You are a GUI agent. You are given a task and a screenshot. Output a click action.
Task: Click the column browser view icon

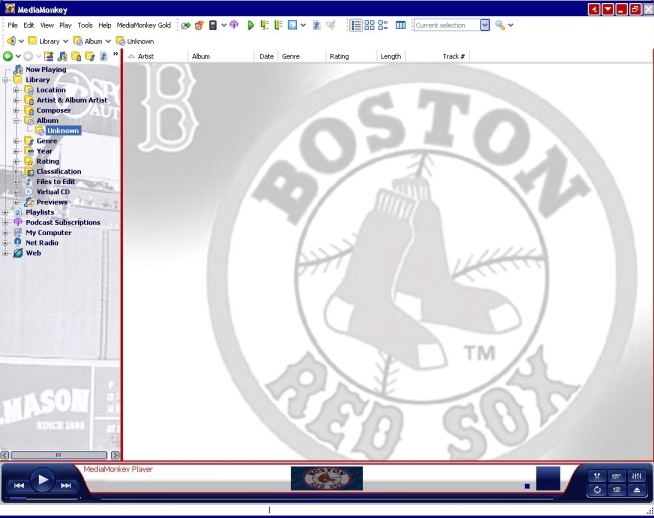click(x=401, y=25)
